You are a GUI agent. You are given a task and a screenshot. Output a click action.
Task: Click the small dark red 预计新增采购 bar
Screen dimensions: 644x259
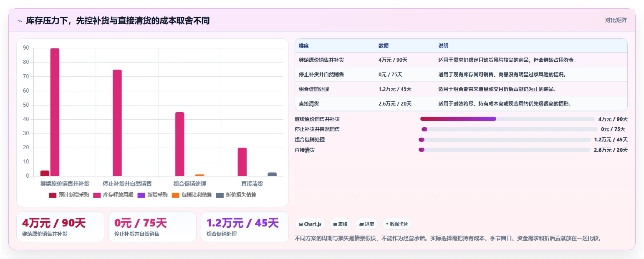[x=45, y=173]
